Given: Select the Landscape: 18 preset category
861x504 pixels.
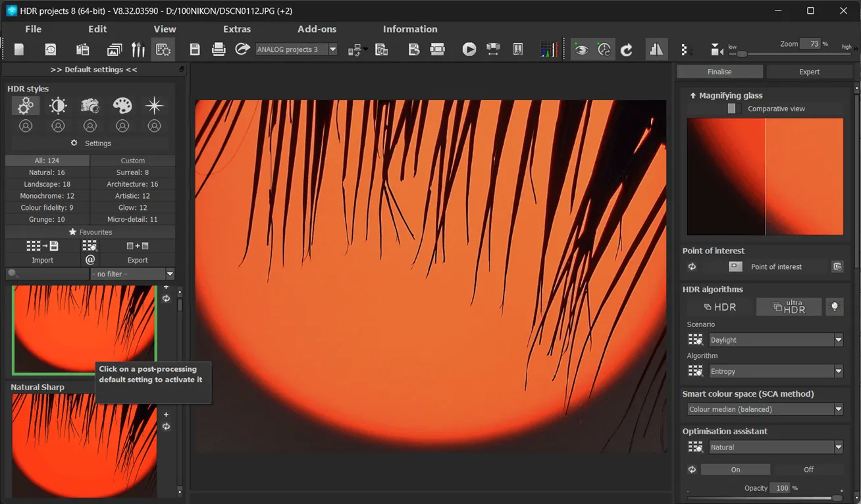Looking at the screenshot, I should (x=45, y=184).
